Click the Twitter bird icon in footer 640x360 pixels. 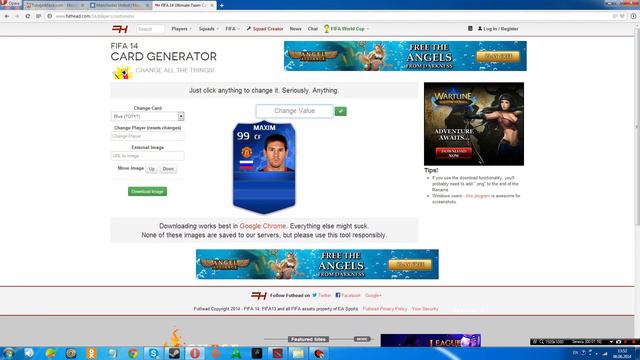(315, 295)
